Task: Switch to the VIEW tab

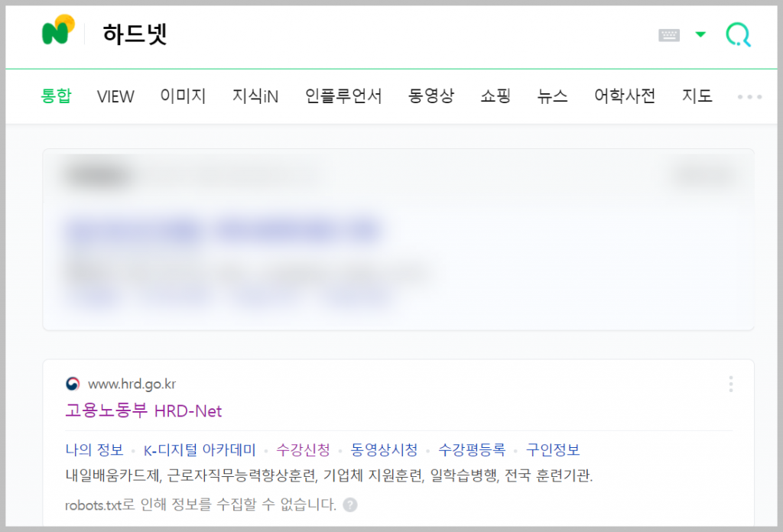Action: pos(115,96)
